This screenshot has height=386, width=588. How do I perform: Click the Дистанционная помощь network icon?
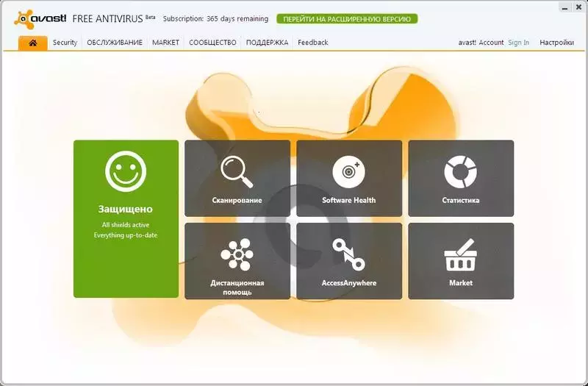coord(237,254)
